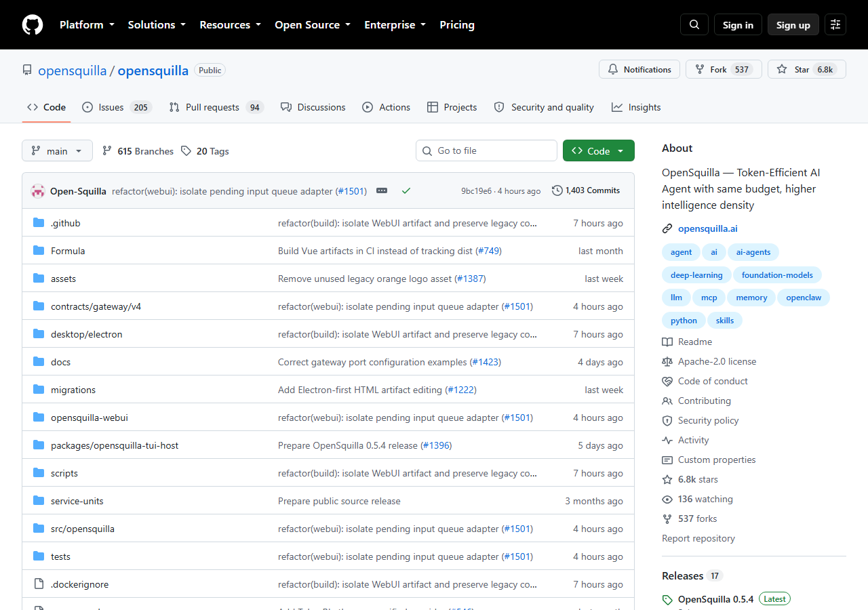Open the main branch selector dropdown

click(57, 150)
